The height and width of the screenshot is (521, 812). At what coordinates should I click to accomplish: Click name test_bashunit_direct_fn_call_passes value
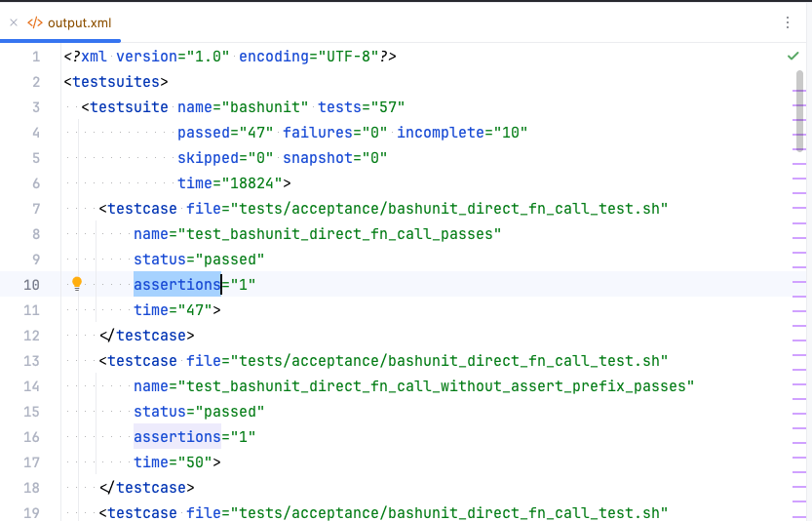coord(339,234)
